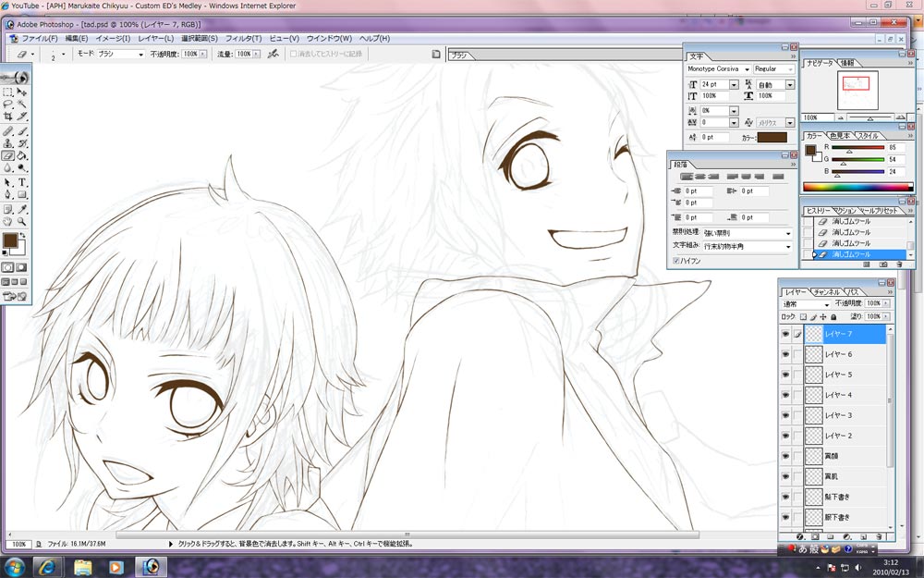
Task: Click Windows Media Player taskbar button
Action: point(116,567)
